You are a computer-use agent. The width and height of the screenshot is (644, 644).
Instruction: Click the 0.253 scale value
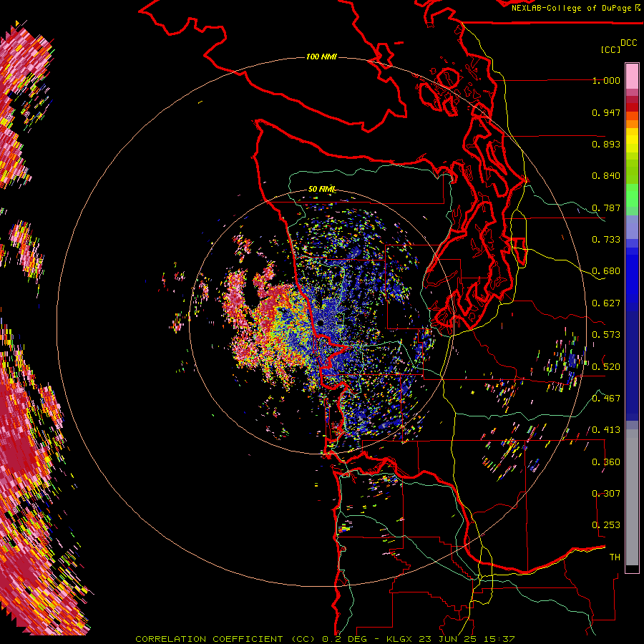(x=606, y=525)
